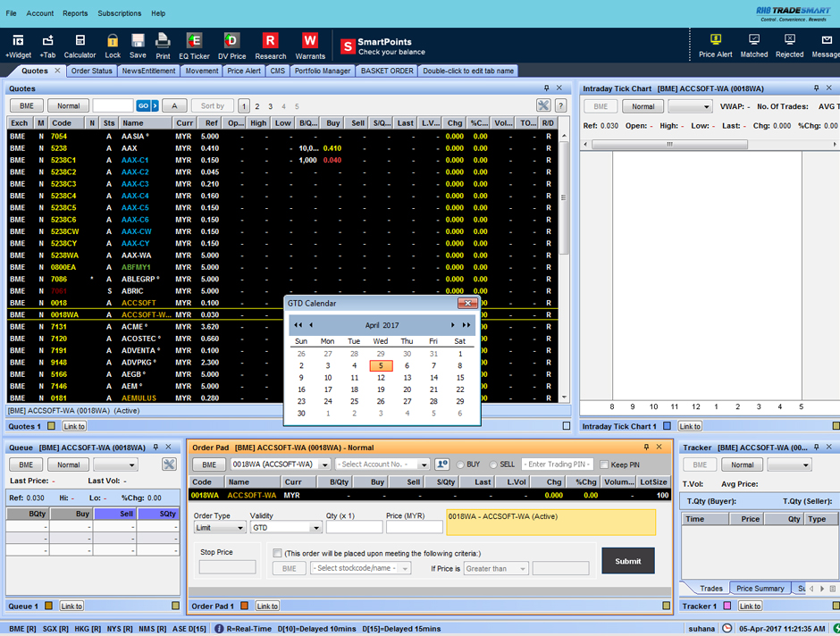Viewport: 840px width, 636px height.
Task: Click the Normal button in Quotes panel
Action: coord(68,106)
